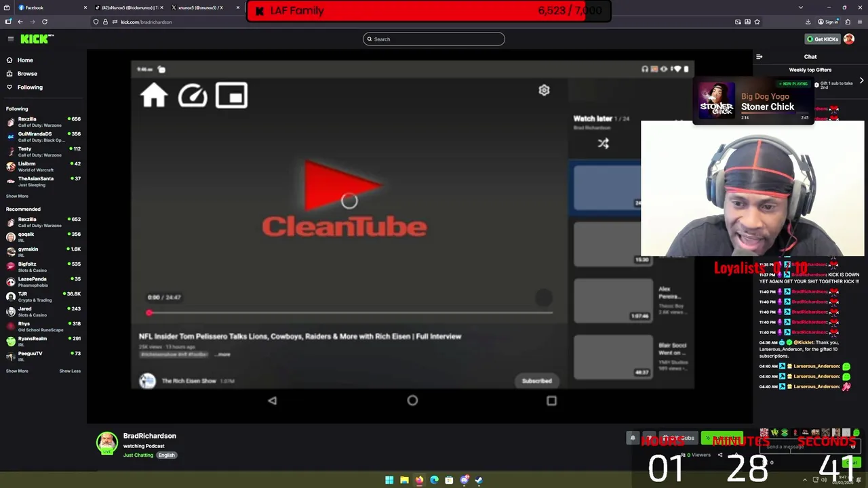Viewport: 868px width, 488px height.
Task: Click the Big Dog Yogo now playing card
Action: 753,101
